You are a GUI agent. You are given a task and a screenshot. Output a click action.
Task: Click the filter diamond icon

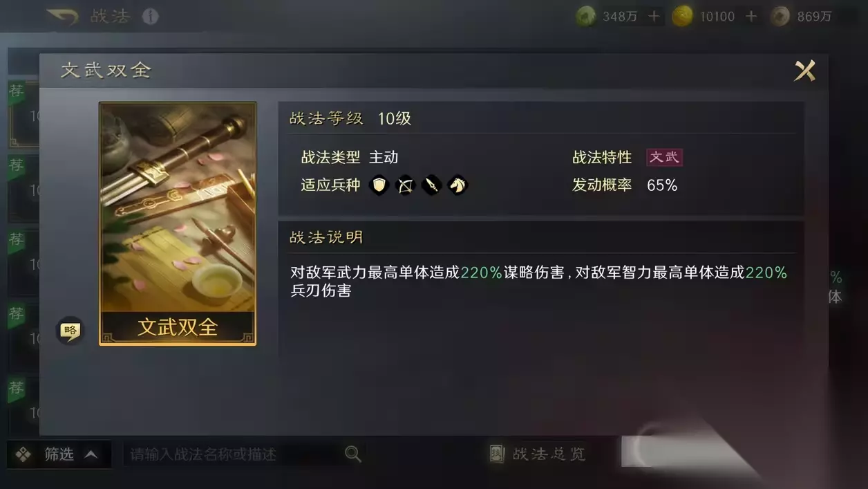tap(23, 454)
